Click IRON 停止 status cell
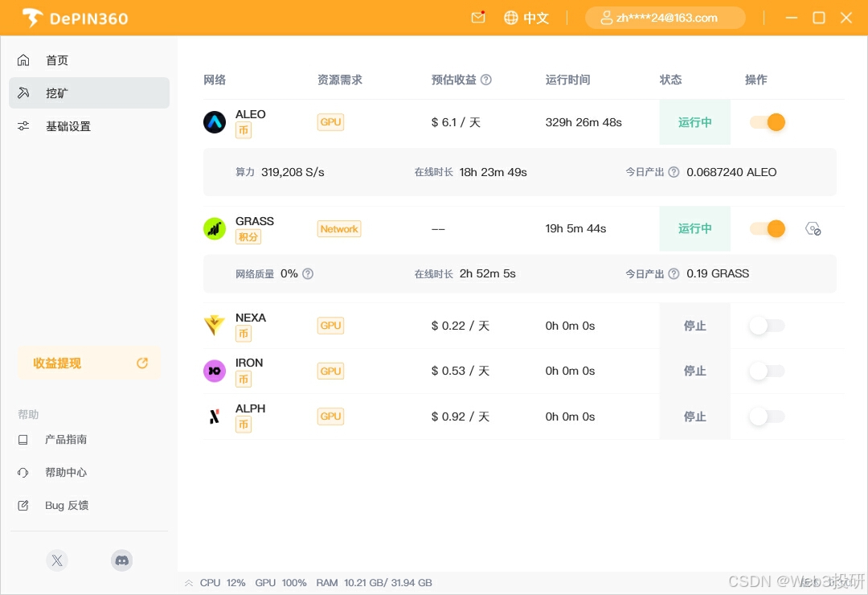Image resolution: width=868 pixels, height=595 pixels. (x=694, y=371)
